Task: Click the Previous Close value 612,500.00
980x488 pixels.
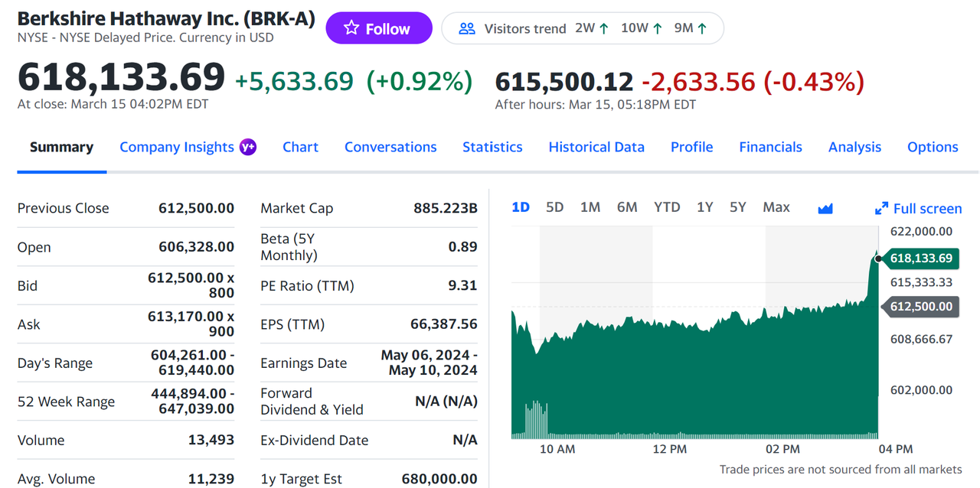Action: [x=196, y=208]
